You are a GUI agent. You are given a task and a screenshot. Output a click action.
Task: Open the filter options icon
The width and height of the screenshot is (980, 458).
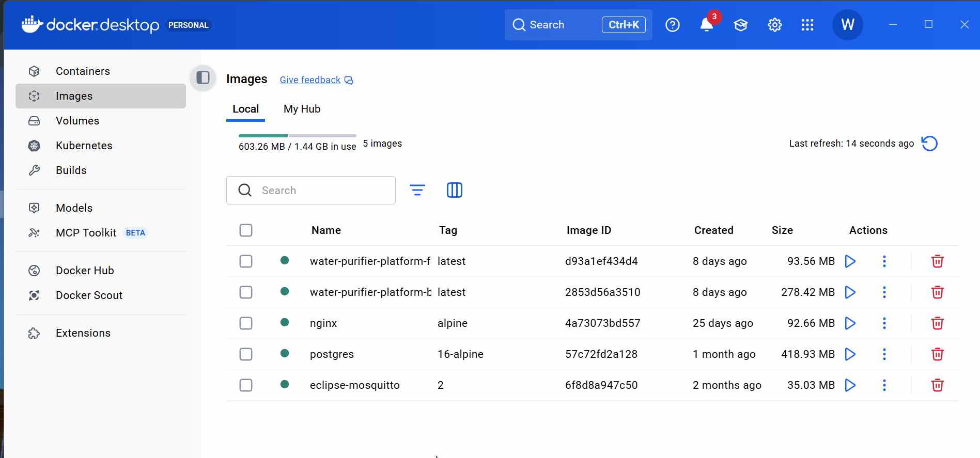(x=417, y=190)
